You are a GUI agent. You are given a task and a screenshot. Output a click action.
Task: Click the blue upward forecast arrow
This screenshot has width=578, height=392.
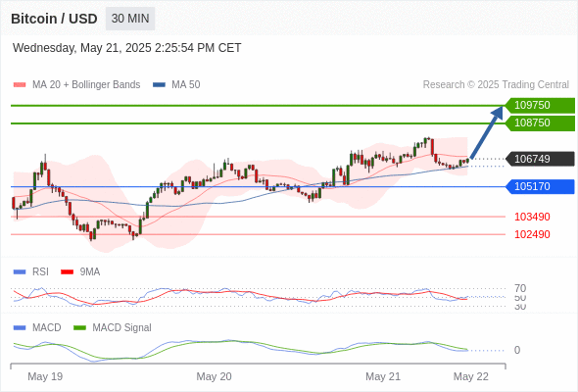point(487,132)
